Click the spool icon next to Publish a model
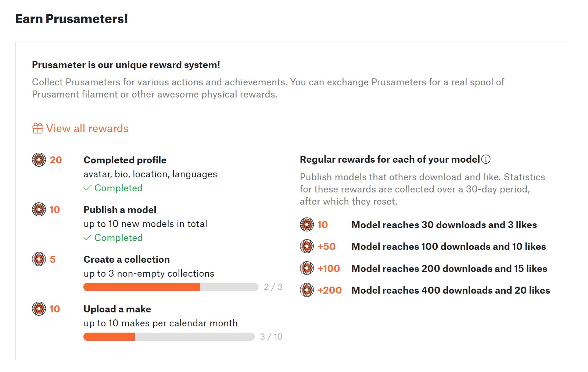Viewport: 588px width, 372px height. point(39,209)
